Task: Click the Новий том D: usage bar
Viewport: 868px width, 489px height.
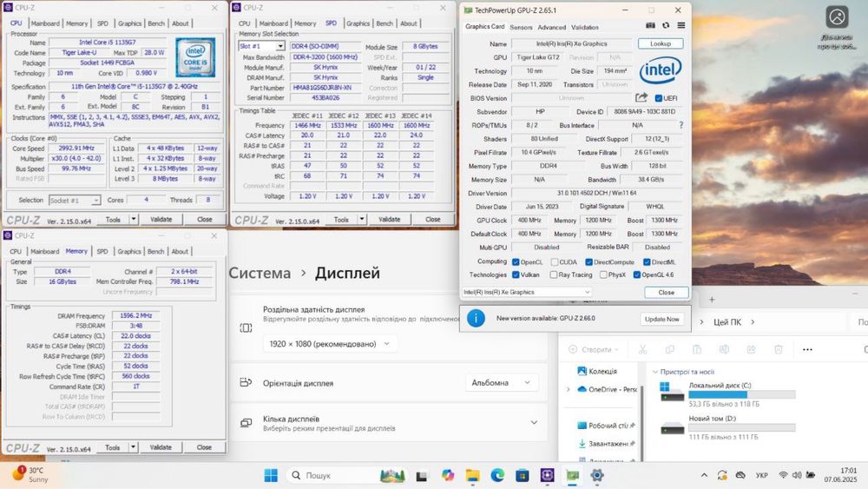Action: pyautogui.click(x=742, y=428)
